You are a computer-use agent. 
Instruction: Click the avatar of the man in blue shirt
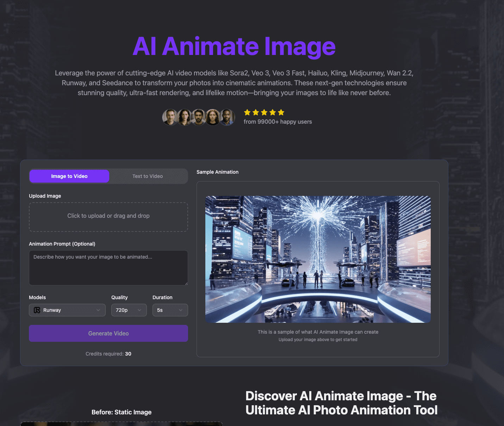pyautogui.click(x=227, y=117)
